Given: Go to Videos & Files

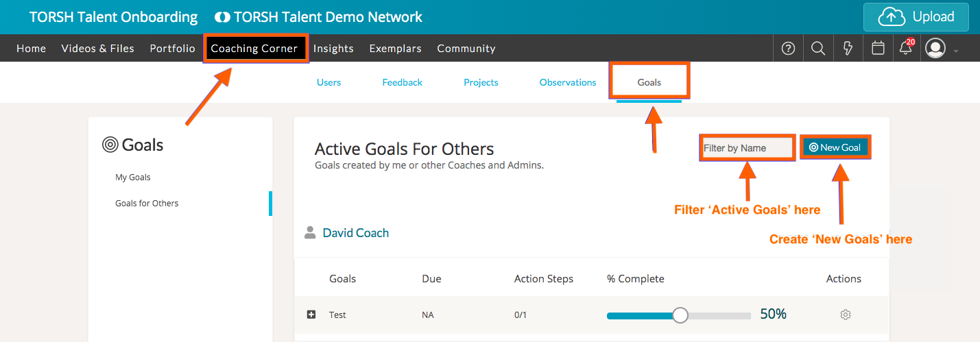Looking at the screenshot, I should pos(97,49).
